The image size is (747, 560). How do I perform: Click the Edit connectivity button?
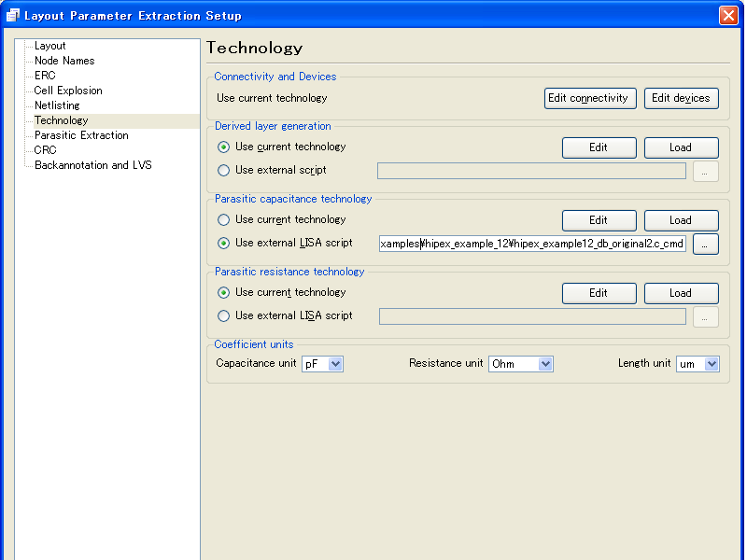pyautogui.click(x=590, y=98)
